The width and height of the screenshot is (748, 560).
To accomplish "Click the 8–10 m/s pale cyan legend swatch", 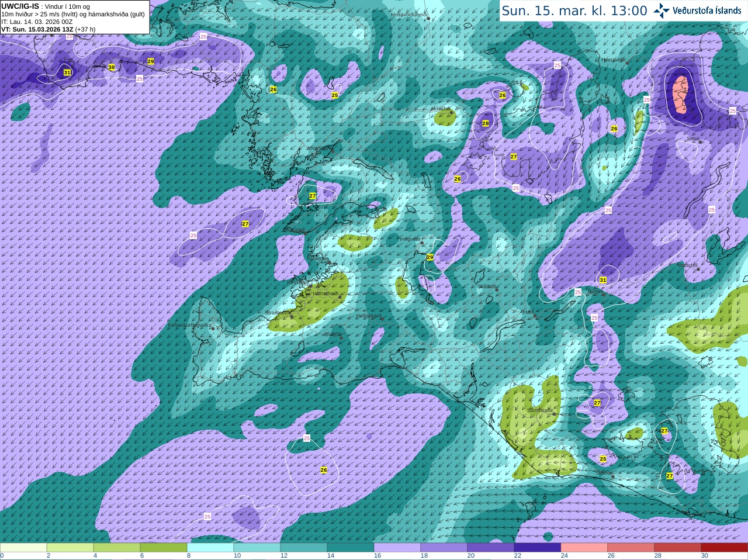I will (x=210, y=548).
